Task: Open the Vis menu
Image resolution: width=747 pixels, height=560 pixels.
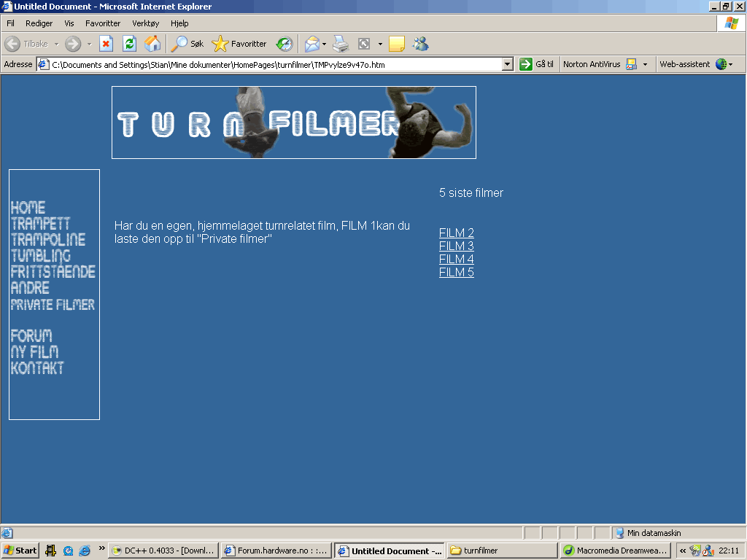Action: tap(69, 23)
